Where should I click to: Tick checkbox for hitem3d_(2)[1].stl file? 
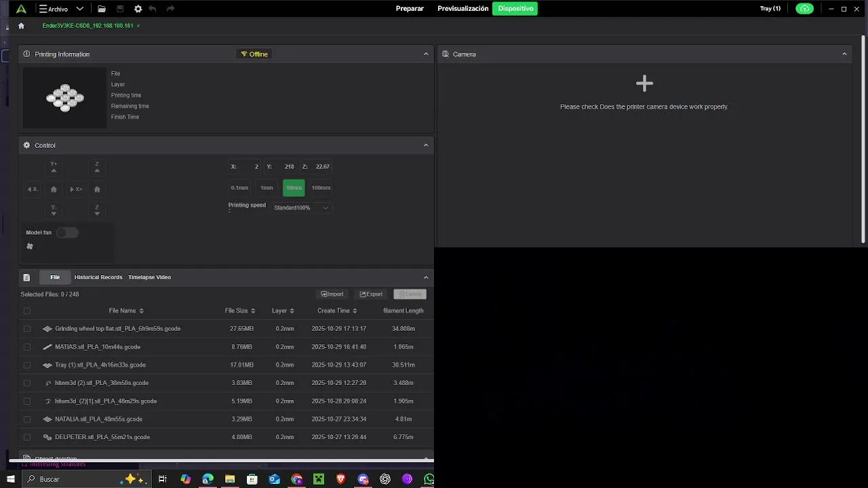(27, 401)
